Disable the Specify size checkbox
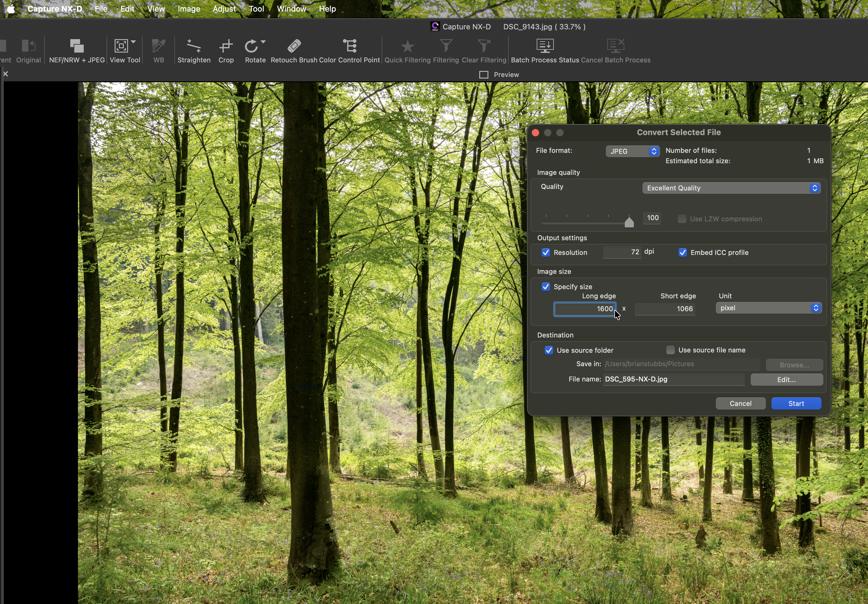868x604 pixels. [546, 287]
